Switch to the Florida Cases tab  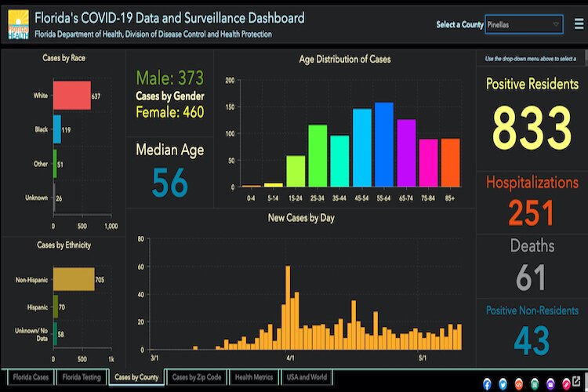pyautogui.click(x=30, y=377)
